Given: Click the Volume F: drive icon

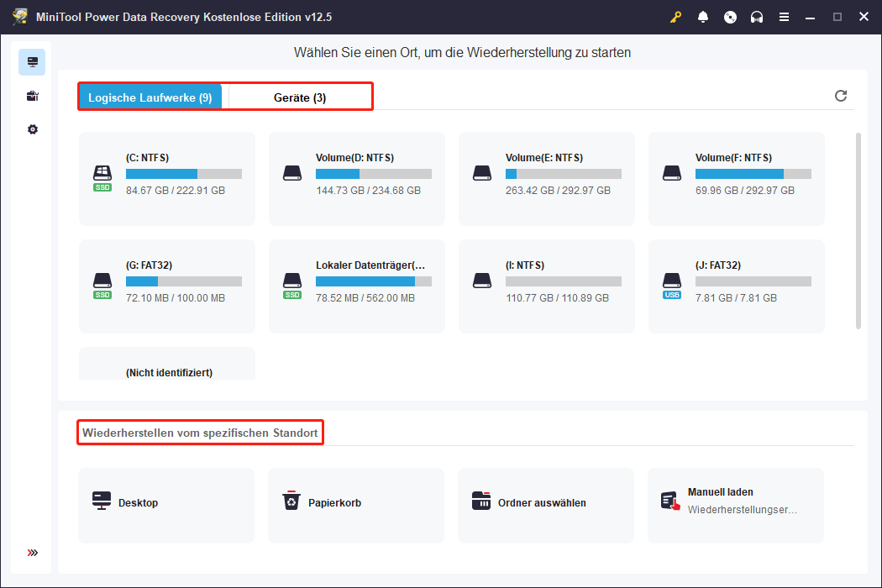Looking at the screenshot, I should point(672,173).
